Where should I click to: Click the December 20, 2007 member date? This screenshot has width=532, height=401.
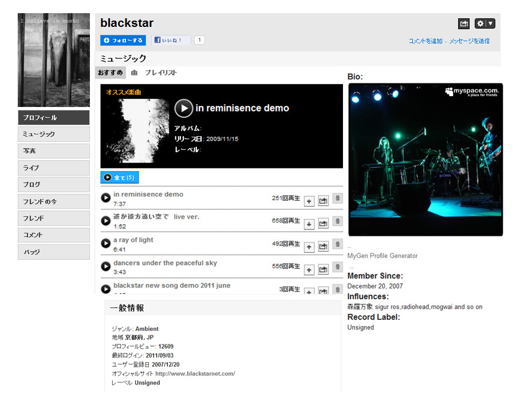[x=375, y=286]
